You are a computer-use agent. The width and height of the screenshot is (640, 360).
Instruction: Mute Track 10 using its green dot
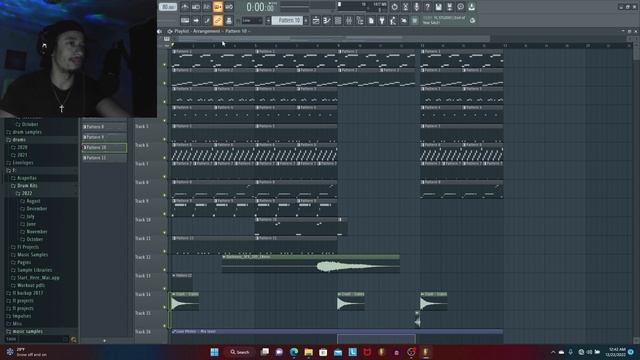click(x=165, y=232)
